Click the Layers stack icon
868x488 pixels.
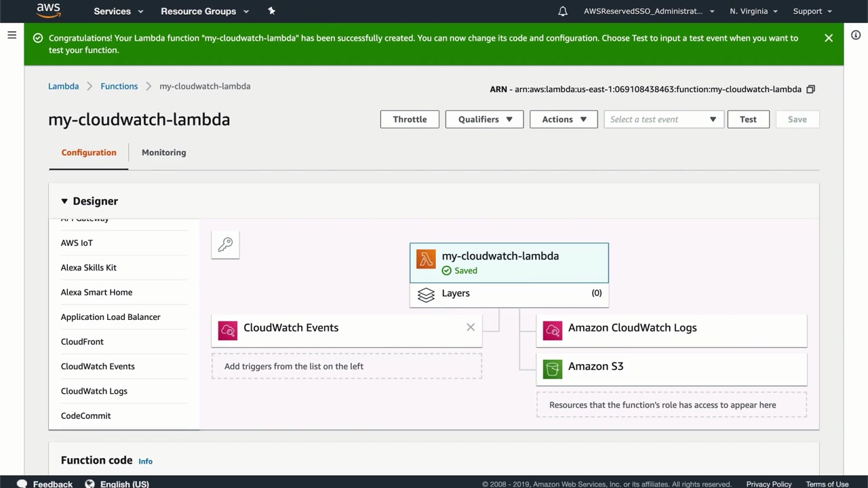click(426, 295)
